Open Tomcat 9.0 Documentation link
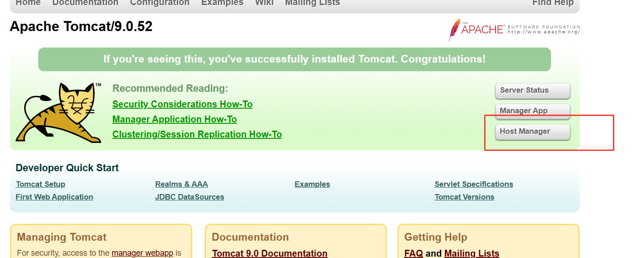644x258 pixels. (270, 253)
